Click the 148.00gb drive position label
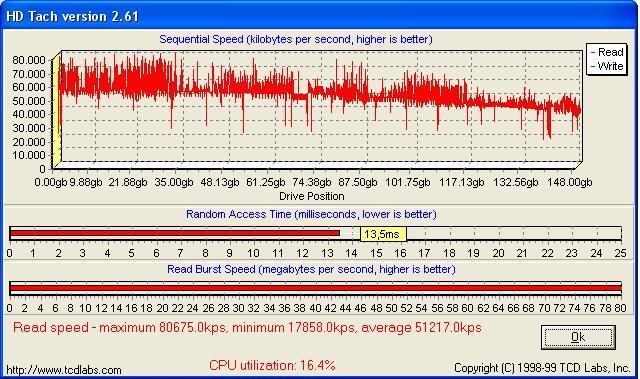Screen dimensions: 640x379 point(569,182)
